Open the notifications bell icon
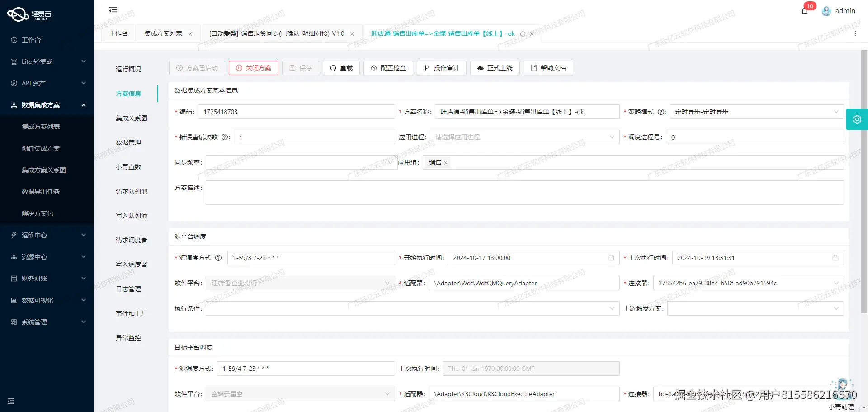This screenshot has height=412, width=868. (x=805, y=11)
